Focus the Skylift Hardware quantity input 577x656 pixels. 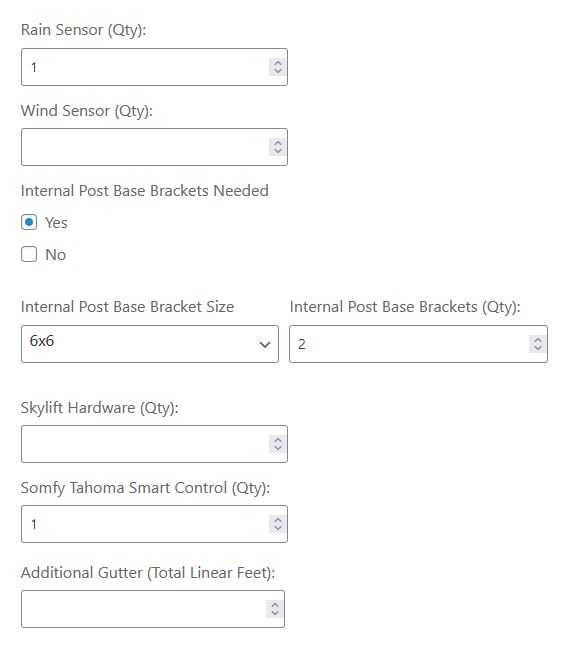point(154,444)
